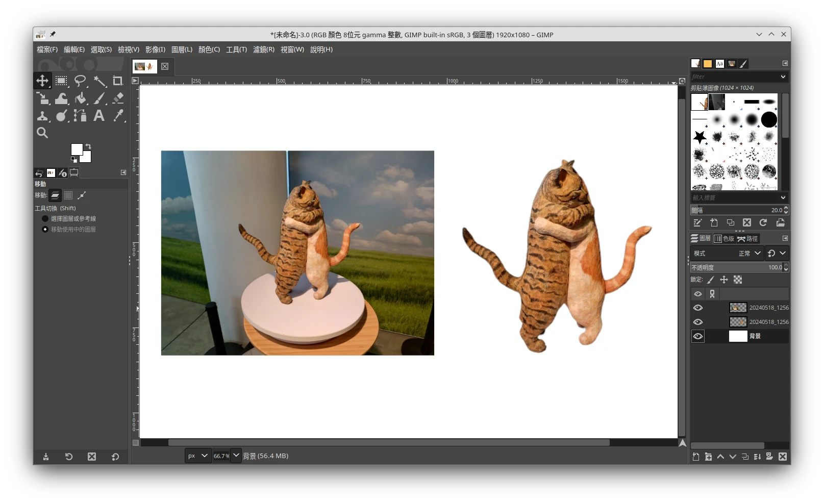The image size is (824, 504).
Task: Activate the Crop tool
Action: pyautogui.click(x=118, y=81)
